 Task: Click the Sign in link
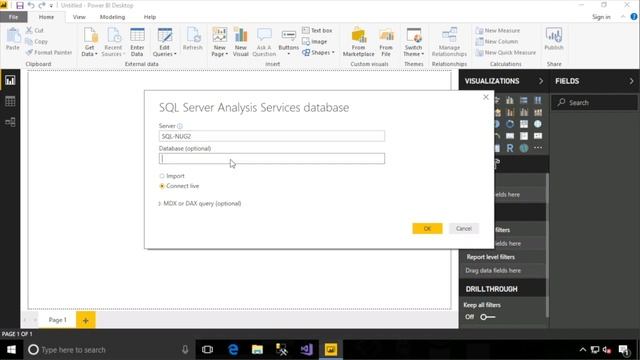tap(601, 17)
